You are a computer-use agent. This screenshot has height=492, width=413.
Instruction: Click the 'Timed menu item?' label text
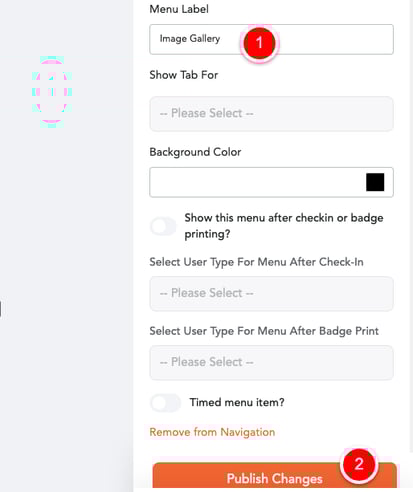click(237, 402)
